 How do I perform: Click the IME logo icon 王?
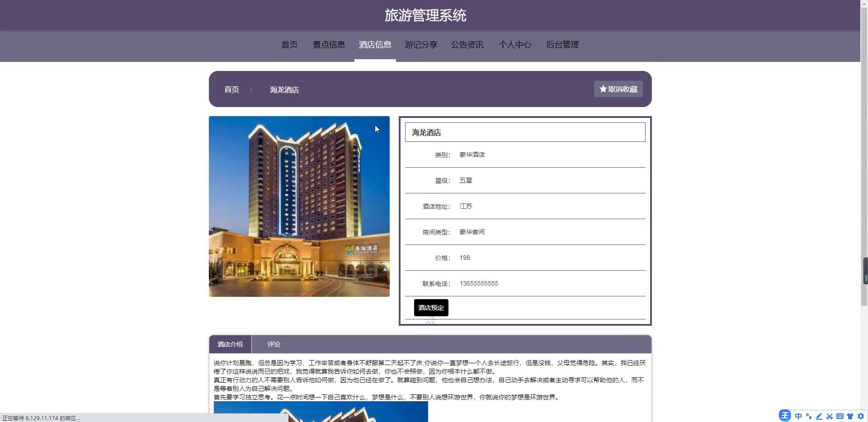(x=785, y=416)
